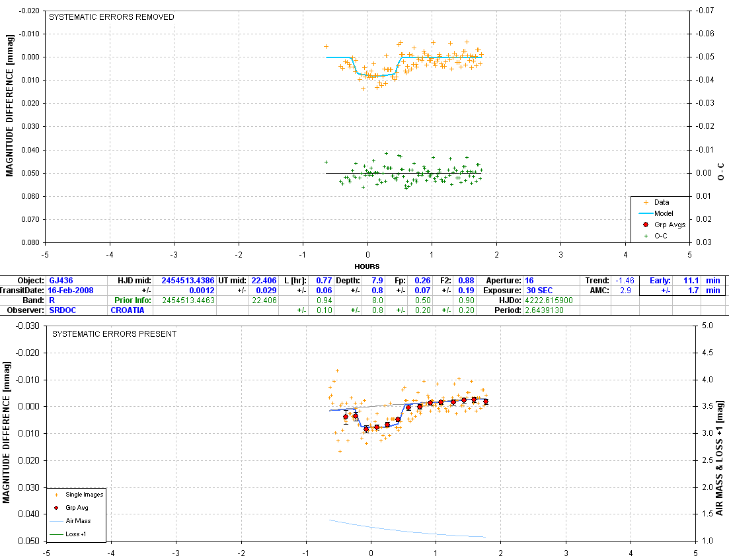Click the "O - C" right axis title
Screen dimensions: 729x560
point(720,172)
